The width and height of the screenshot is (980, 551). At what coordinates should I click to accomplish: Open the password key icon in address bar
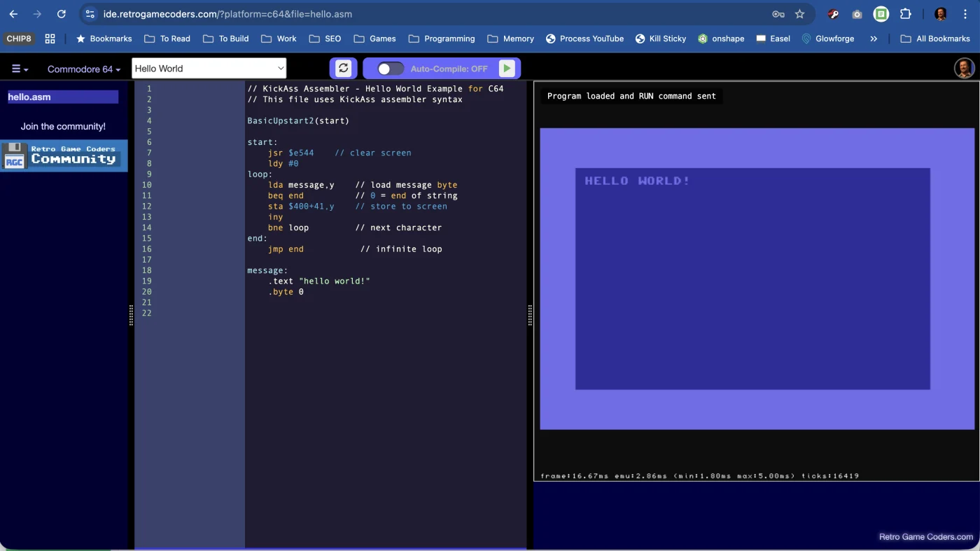(778, 14)
